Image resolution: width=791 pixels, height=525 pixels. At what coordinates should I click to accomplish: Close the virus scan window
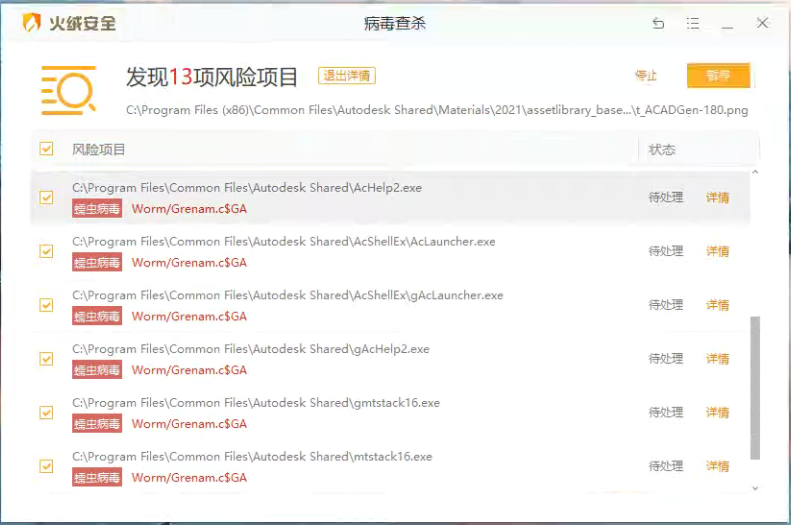[x=762, y=24]
